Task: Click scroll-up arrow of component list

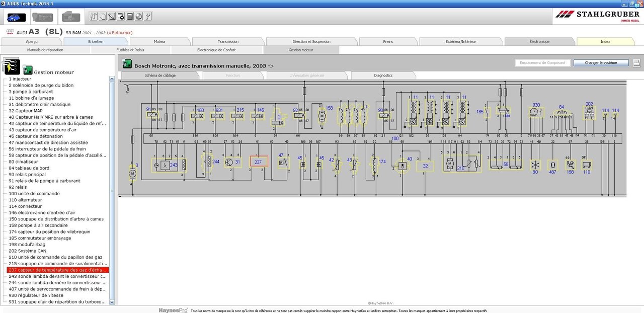Action: [112, 79]
